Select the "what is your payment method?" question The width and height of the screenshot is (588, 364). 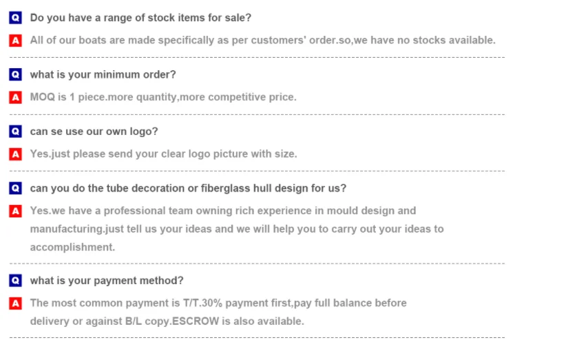107,281
